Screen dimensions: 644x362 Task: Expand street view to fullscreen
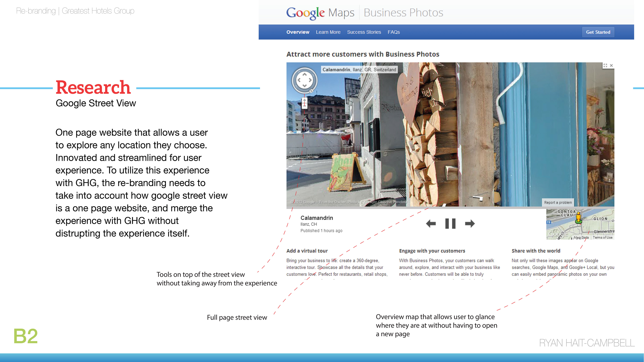click(605, 65)
